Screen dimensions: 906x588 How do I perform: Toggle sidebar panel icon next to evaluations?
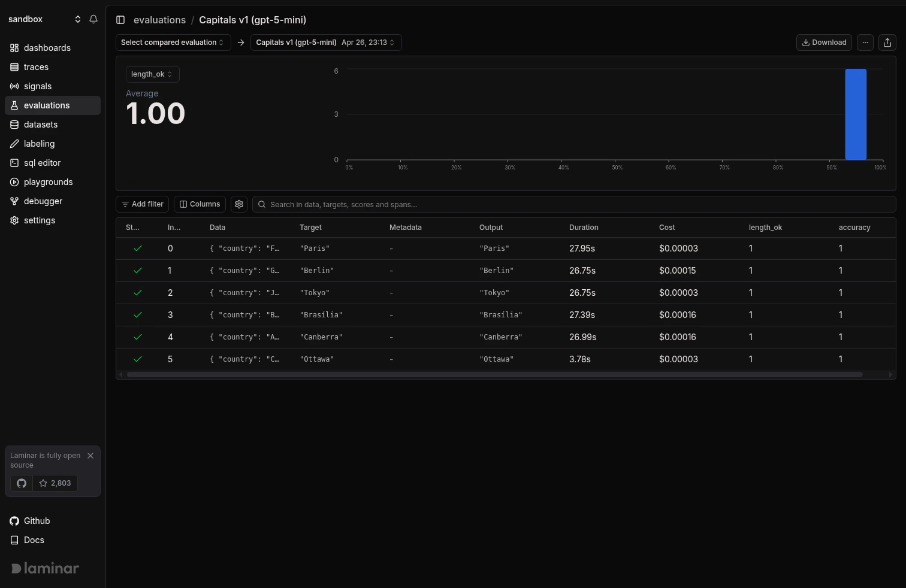120,20
